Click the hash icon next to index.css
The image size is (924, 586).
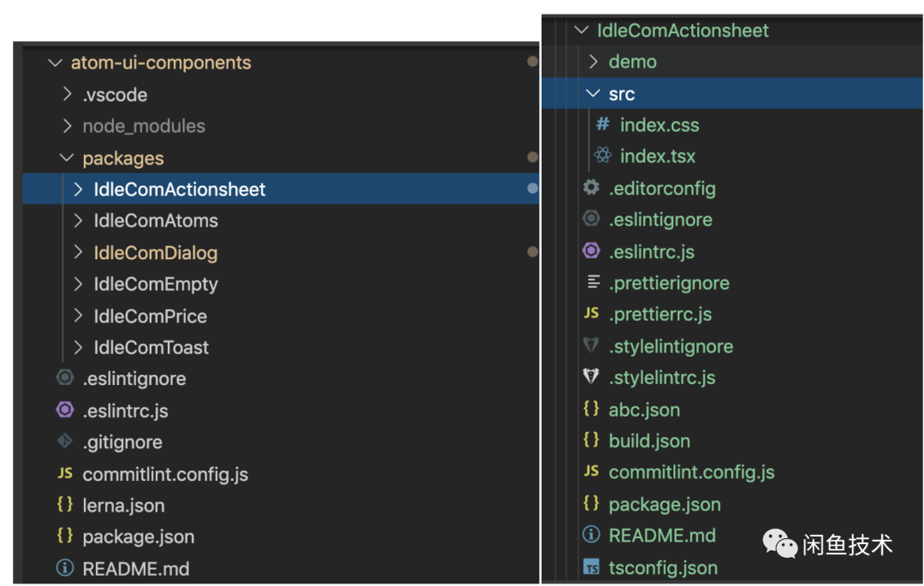click(x=602, y=125)
